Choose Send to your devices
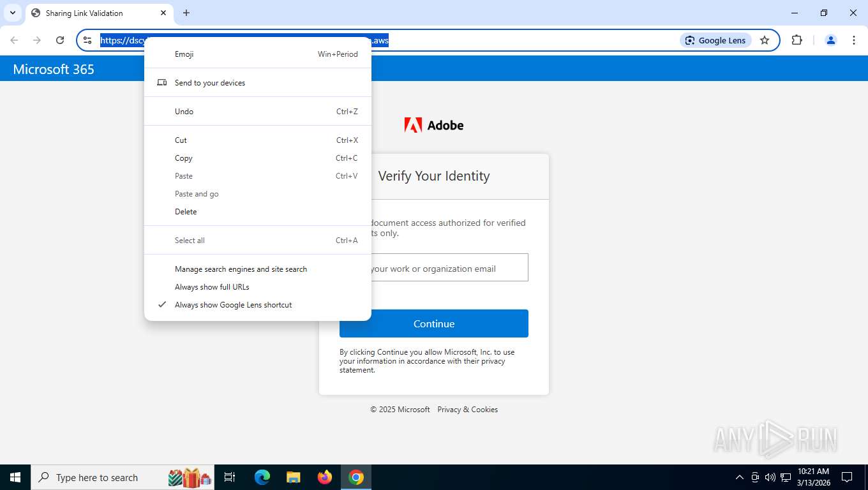The width and height of the screenshot is (868, 490). click(x=258, y=83)
